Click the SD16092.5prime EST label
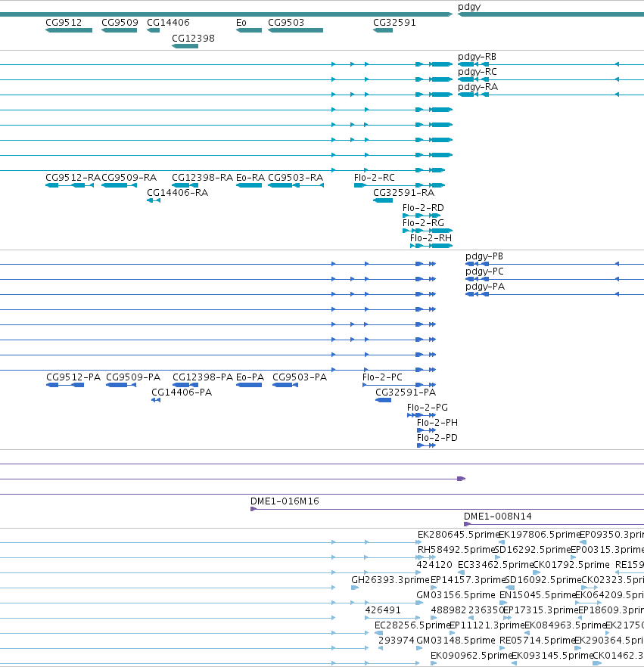 pyautogui.click(x=543, y=580)
